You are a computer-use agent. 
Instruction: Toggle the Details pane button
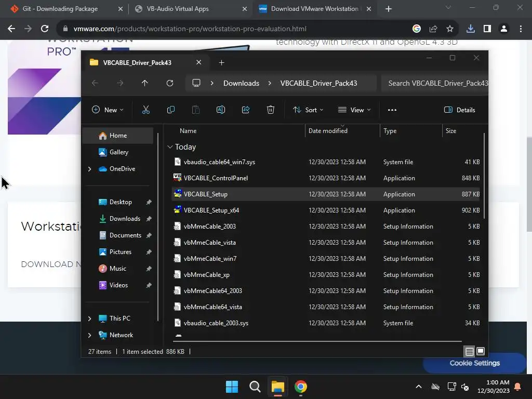pos(460,110)
